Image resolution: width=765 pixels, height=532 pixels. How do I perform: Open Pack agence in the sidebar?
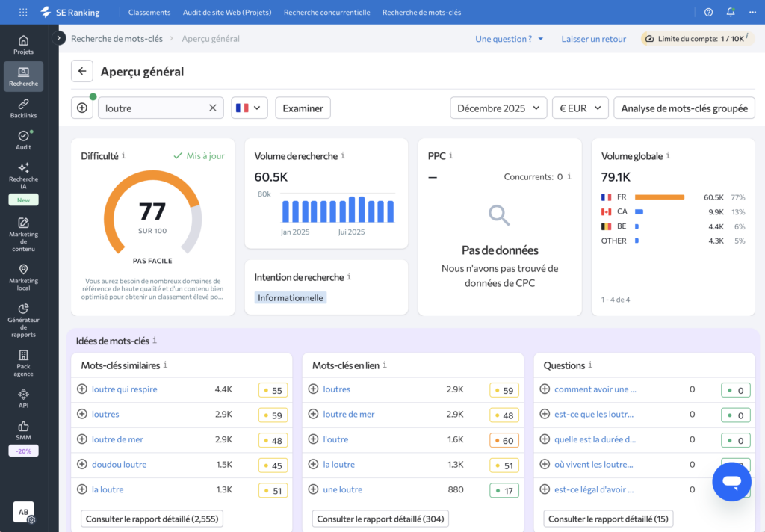pyautogui.click(x=23, y=363)
